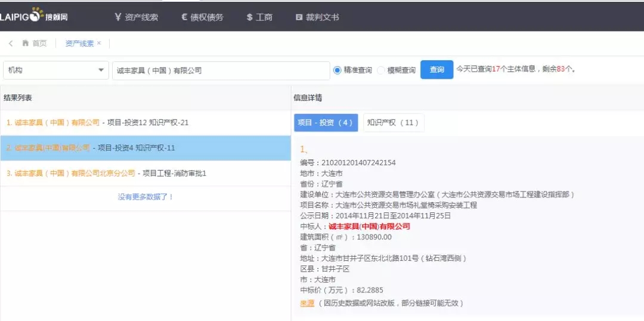
Task: Click the 结果列表 header
Action: 18,97
